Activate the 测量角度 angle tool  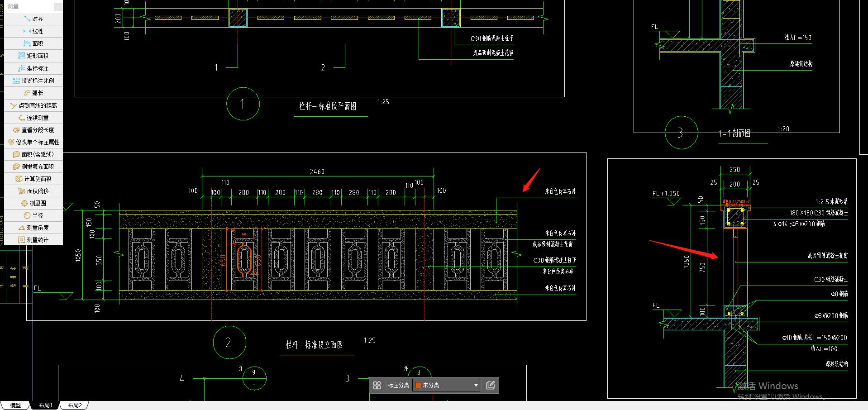(33, 228)
